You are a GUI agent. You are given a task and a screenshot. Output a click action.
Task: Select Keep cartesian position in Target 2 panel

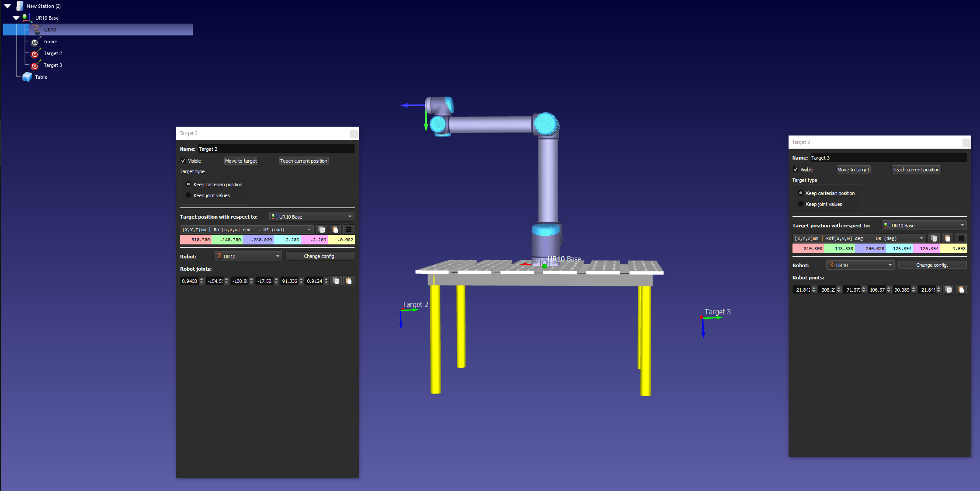click(x=188, y=185)
